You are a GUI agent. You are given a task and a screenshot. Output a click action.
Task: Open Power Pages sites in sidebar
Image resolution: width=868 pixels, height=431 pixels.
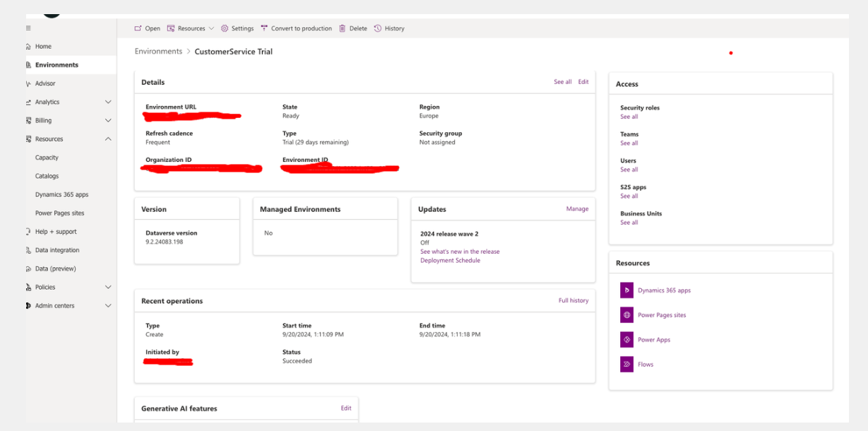click(59, 213)
